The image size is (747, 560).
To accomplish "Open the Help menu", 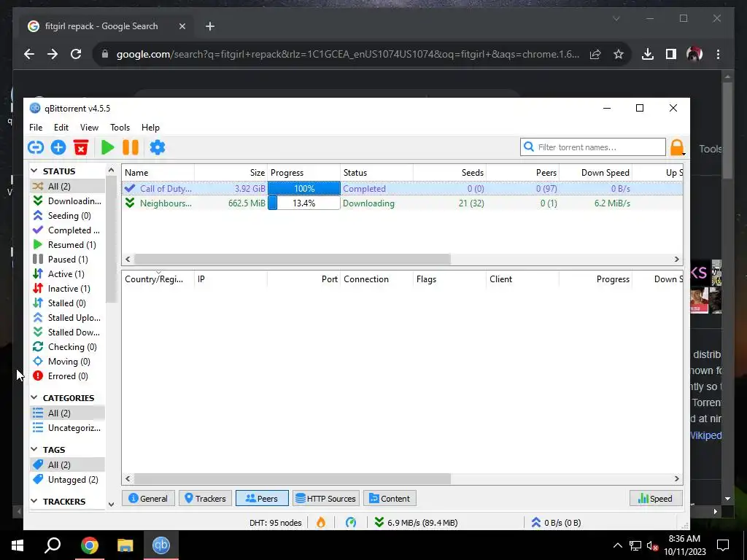I will tap(150, 128).
